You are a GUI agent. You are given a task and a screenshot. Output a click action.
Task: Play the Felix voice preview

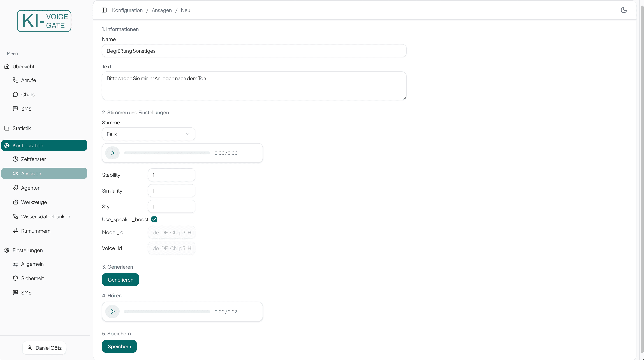[112, 153]
